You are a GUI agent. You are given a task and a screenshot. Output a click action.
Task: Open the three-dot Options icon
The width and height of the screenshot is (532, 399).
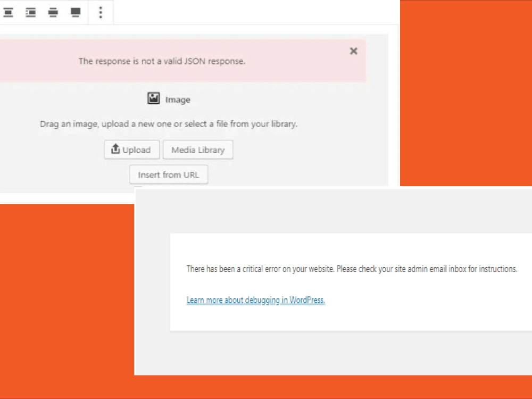coord(100,12)
